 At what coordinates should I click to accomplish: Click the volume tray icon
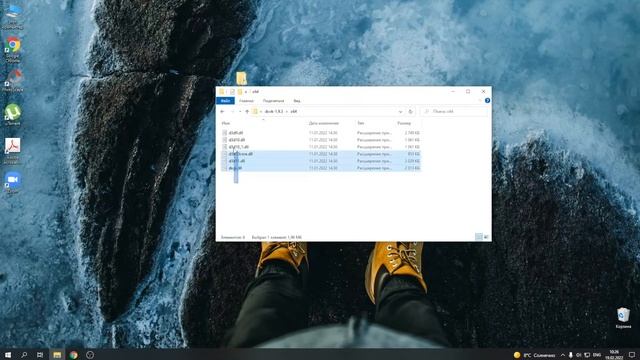point(578,355)
